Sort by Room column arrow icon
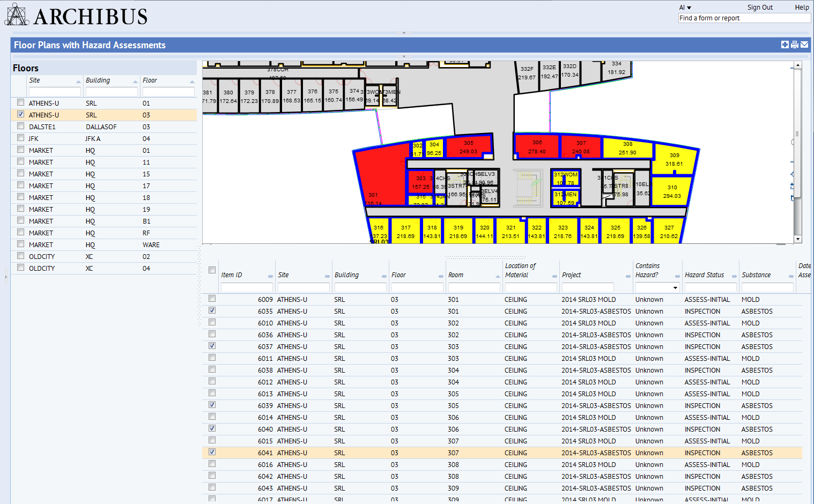 tap(498, 276)
